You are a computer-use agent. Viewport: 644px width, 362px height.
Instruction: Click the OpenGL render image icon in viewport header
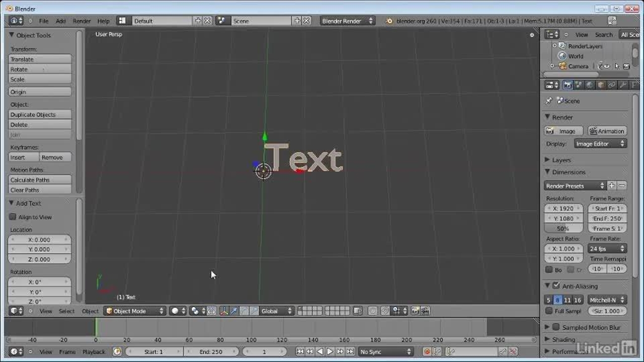tap(416, 311)
